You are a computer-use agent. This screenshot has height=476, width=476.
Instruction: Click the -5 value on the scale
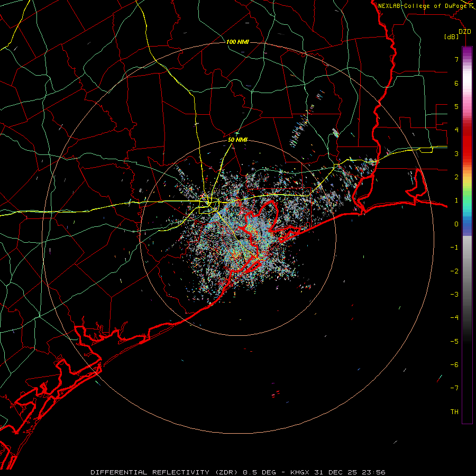[x=454, y=341]
